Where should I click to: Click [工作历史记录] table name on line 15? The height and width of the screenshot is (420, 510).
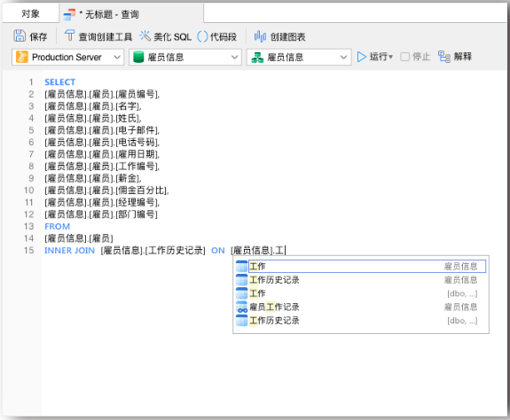pyautogui.click(x=175, y=251)
